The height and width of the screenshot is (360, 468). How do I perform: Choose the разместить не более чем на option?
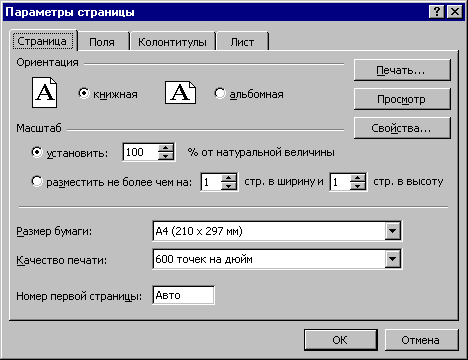click(37, 181)
